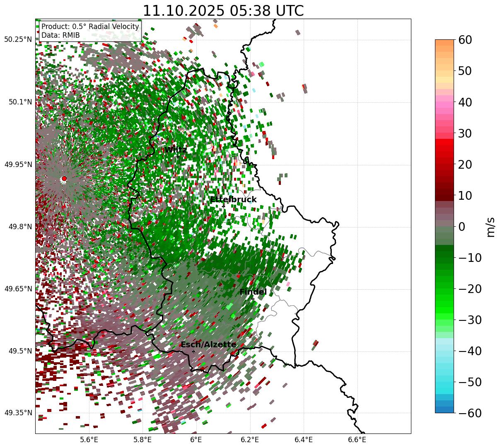Screen dimensions: 500x448
Task: Click the 50.1°N latitude tick label
Action: tap(20, 102)
